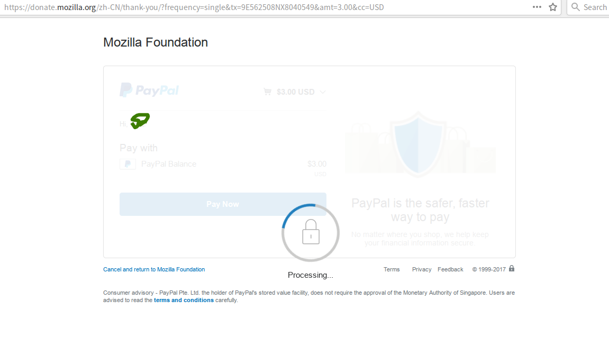Click the magnifier icon in the Search box
The width and height of the screenshot is (609, 364).
coord(576,7)
